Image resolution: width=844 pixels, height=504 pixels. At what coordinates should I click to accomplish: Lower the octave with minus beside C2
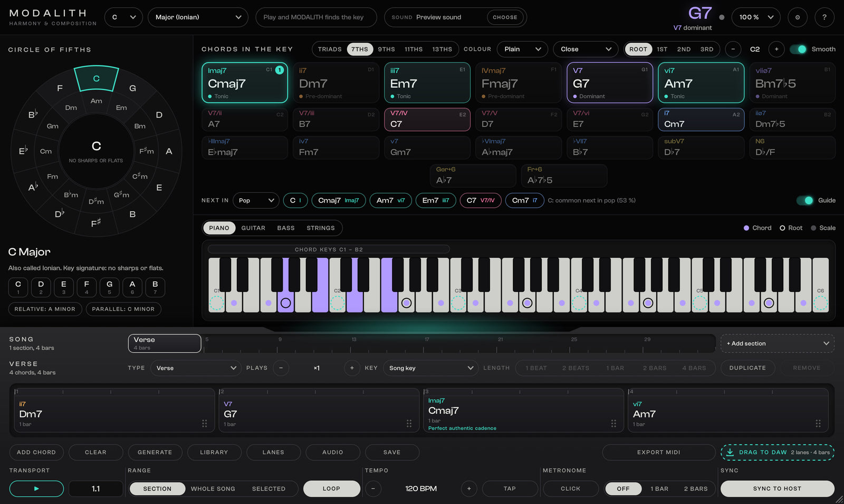733,49
